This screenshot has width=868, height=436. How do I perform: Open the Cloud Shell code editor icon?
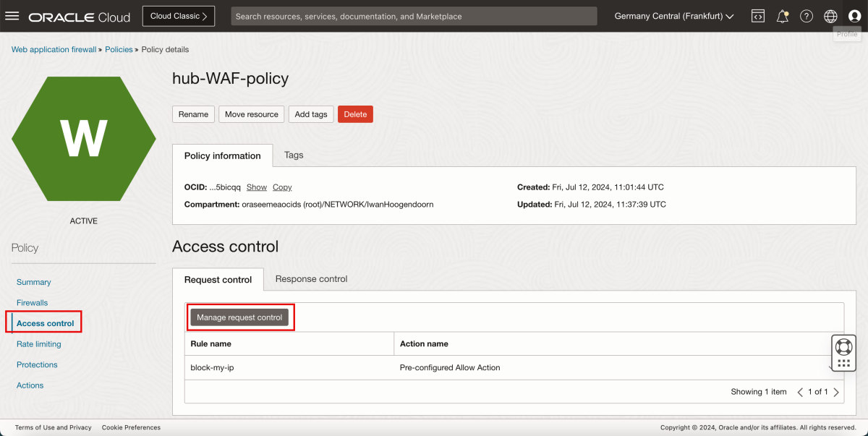coord(757,16)
